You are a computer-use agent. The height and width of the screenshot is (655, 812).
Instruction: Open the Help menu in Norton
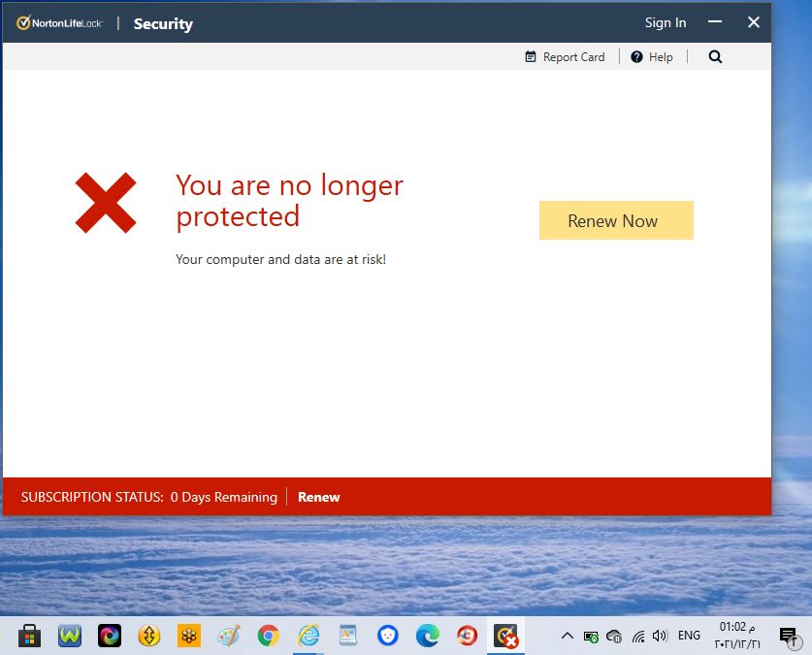point(652,57)
